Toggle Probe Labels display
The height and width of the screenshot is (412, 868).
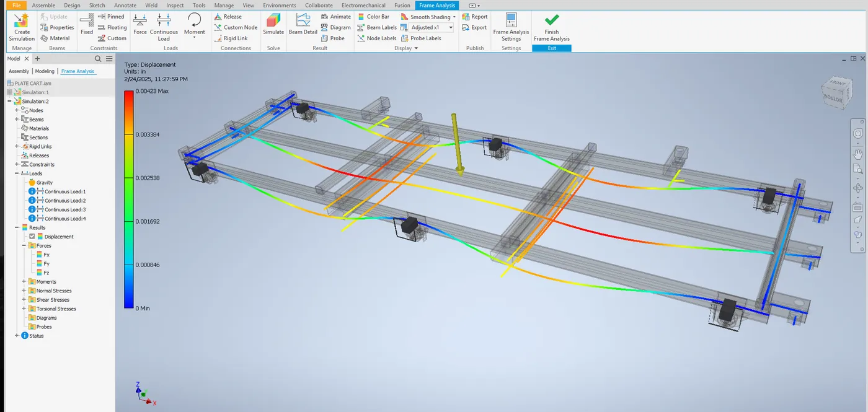click(422, 38)
